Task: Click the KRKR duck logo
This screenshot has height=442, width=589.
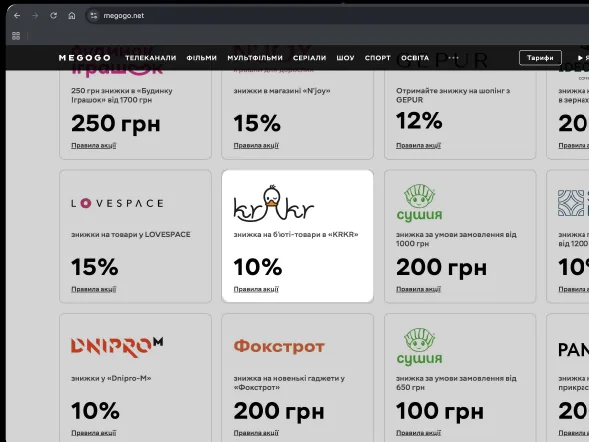Action: click(273, 203)
